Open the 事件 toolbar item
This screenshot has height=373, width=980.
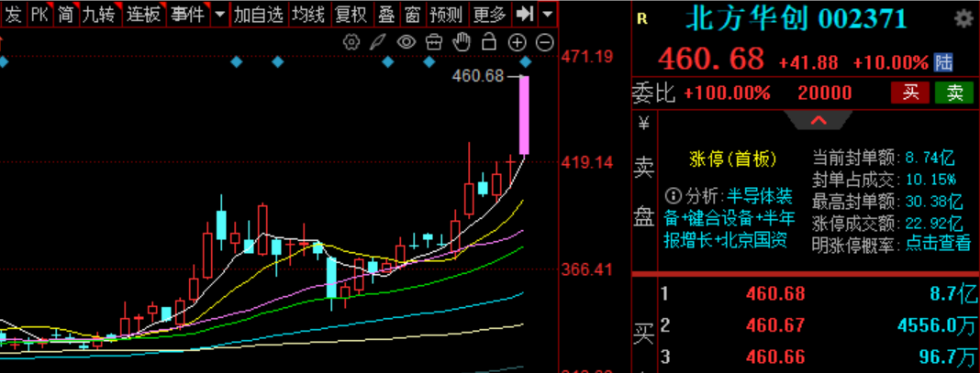(x=188, y=14)
